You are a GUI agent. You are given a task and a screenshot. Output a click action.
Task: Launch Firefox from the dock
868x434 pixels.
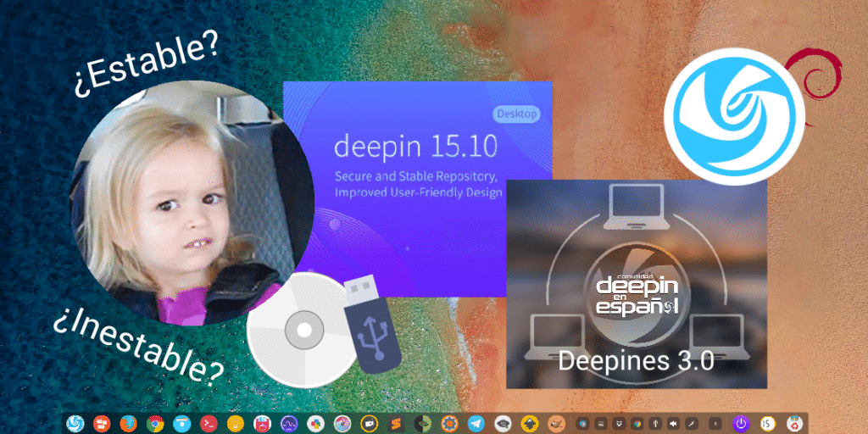127,422
